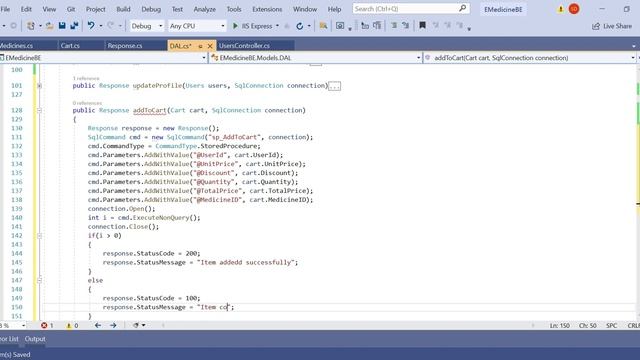Open the Edit menu

[x=26, y=9]
